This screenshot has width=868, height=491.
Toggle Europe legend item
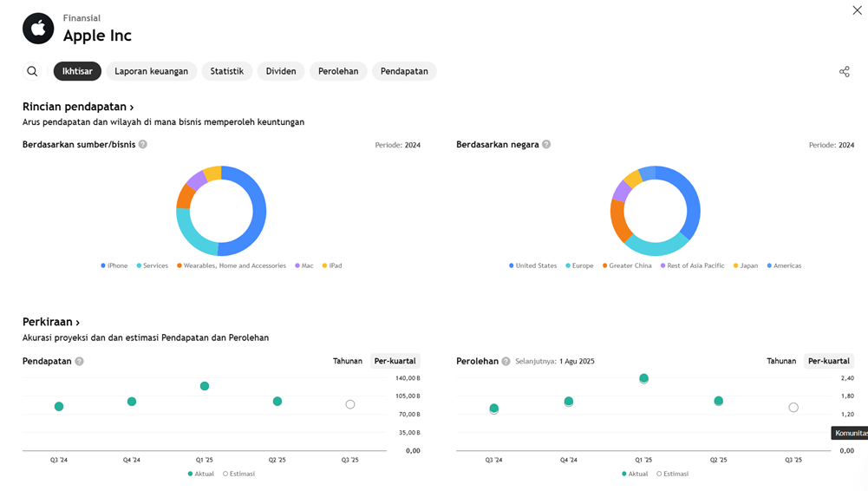pos(579,265)
